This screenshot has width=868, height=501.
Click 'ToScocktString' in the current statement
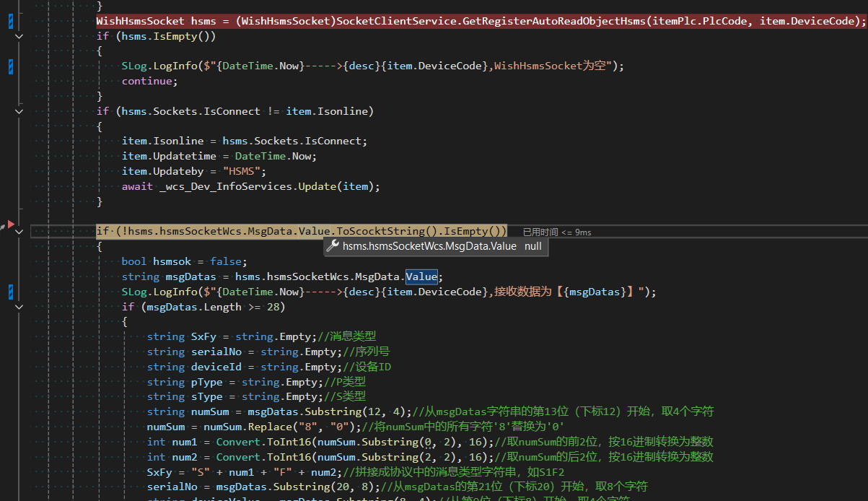point(381,231)
